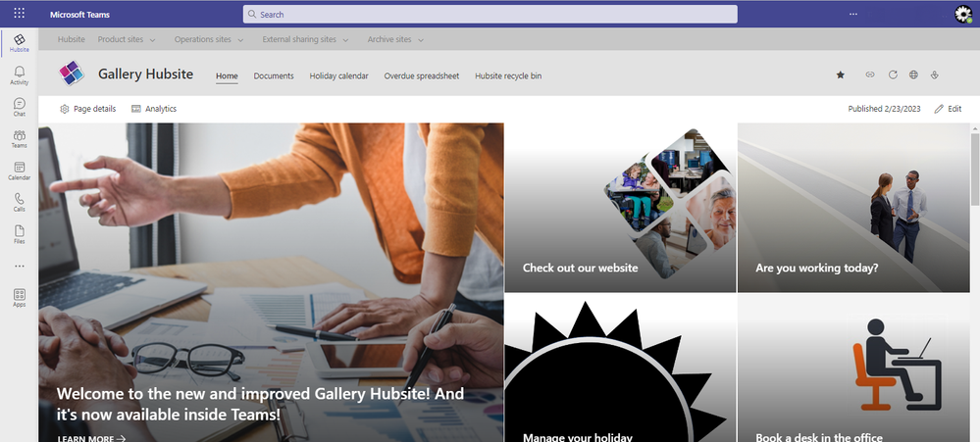
Task: Toggle the favorite star for this site
Action: [x=840, y=74]
